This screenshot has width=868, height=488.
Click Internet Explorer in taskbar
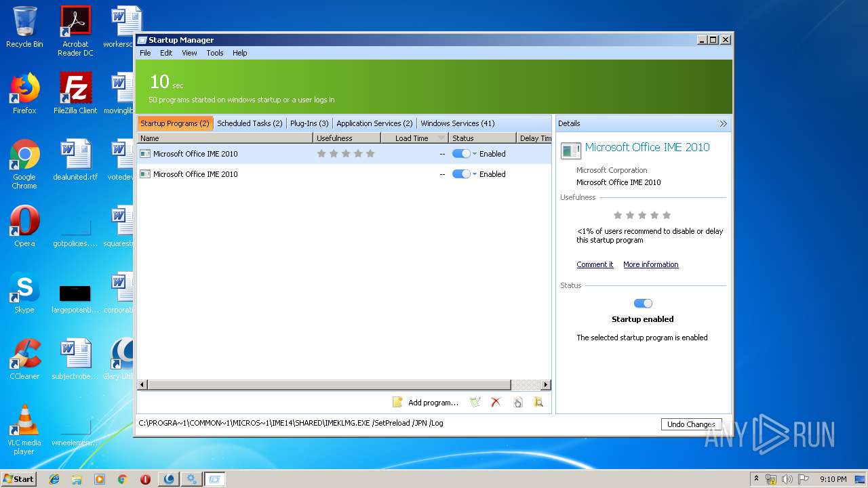tap(54, 479)
